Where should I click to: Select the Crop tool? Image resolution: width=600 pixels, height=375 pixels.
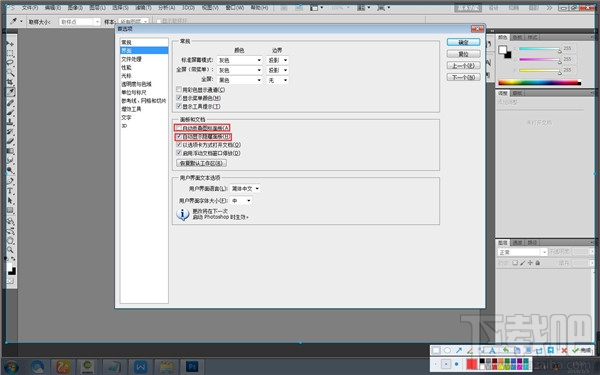point(10,82)
